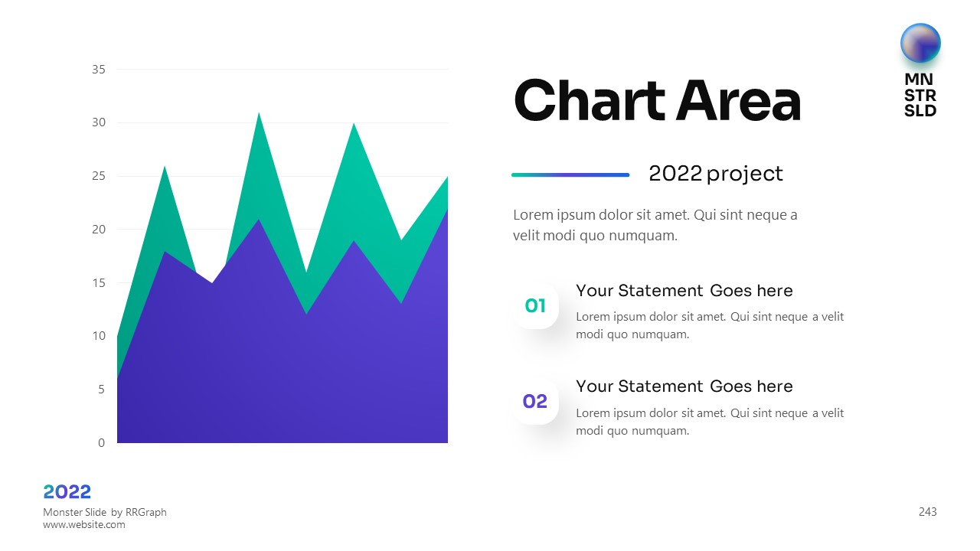Click the gradient 2022 footer label

click(x=67, y=492)
